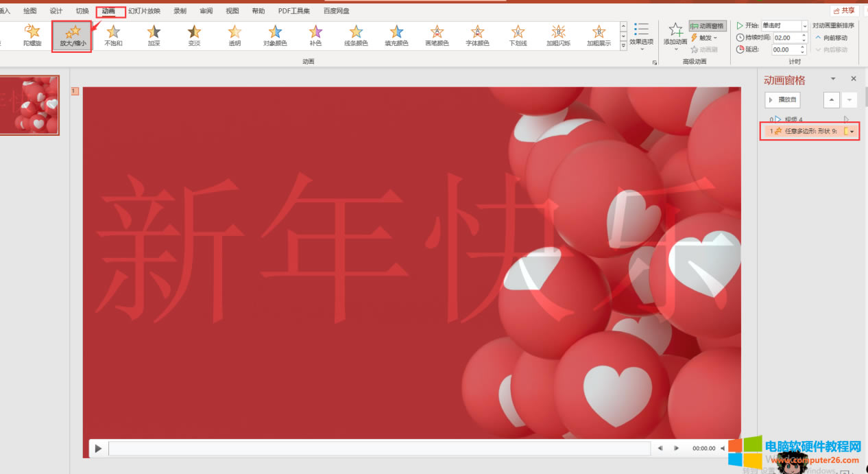Click 向前移动 to reorder animation earlier
Screen dimensions: 868x474
[x=837, y=38]
